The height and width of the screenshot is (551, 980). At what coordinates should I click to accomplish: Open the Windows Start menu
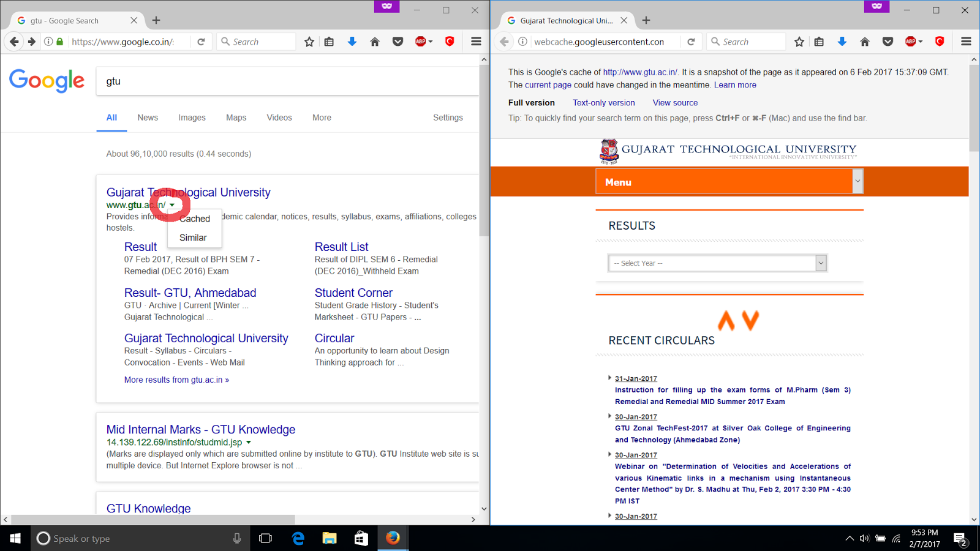[15, 538]
